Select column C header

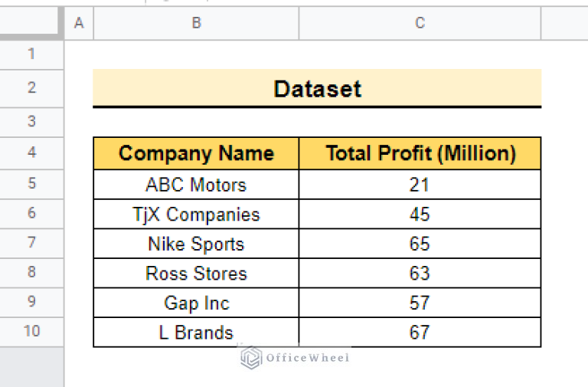click(420, 23)
